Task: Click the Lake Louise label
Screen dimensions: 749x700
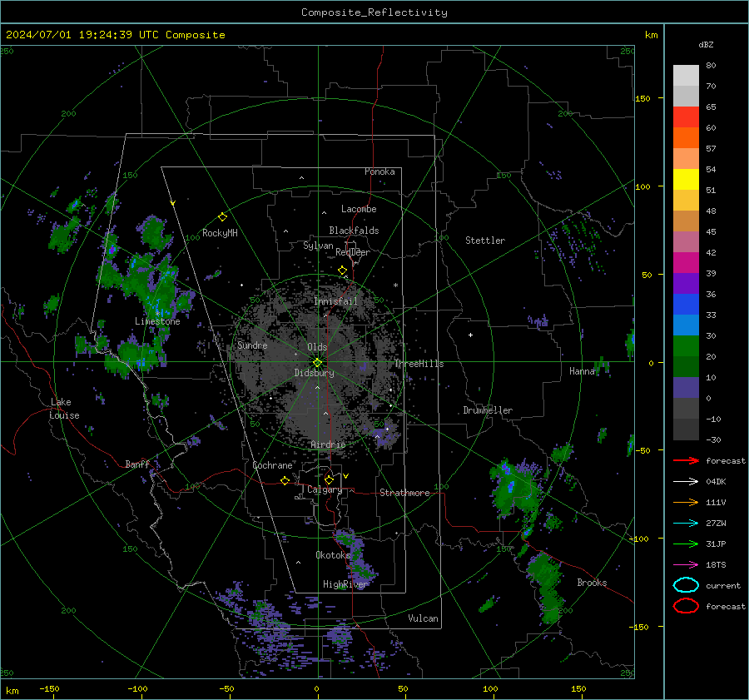Action: (64, 409)
